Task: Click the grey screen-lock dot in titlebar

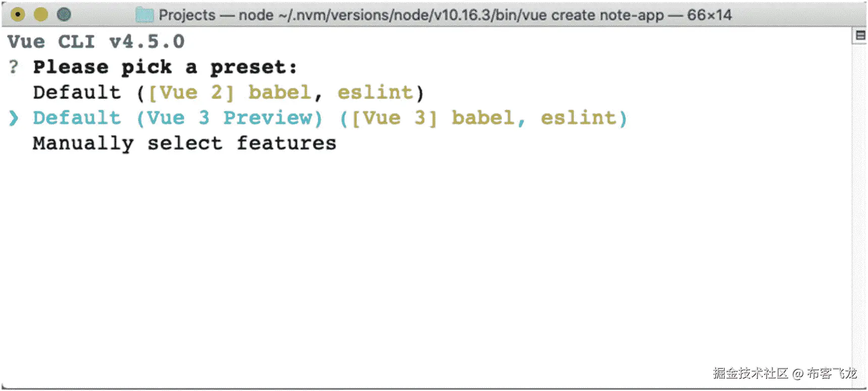Action: [x=64, y=15]
